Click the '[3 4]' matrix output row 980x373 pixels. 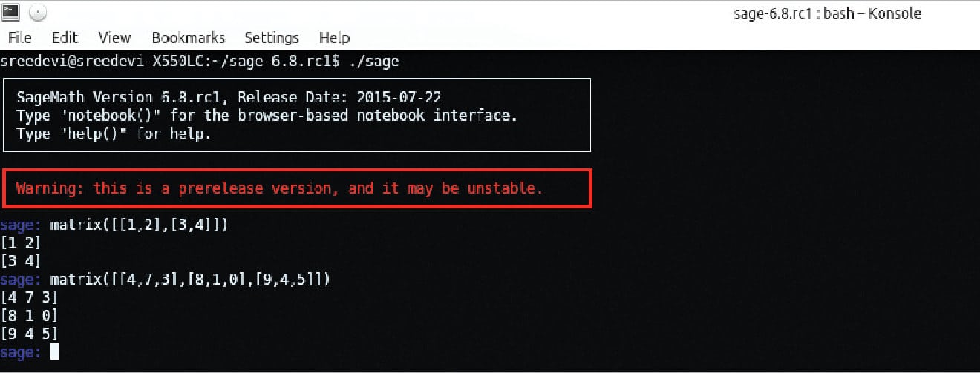(21, 261)
